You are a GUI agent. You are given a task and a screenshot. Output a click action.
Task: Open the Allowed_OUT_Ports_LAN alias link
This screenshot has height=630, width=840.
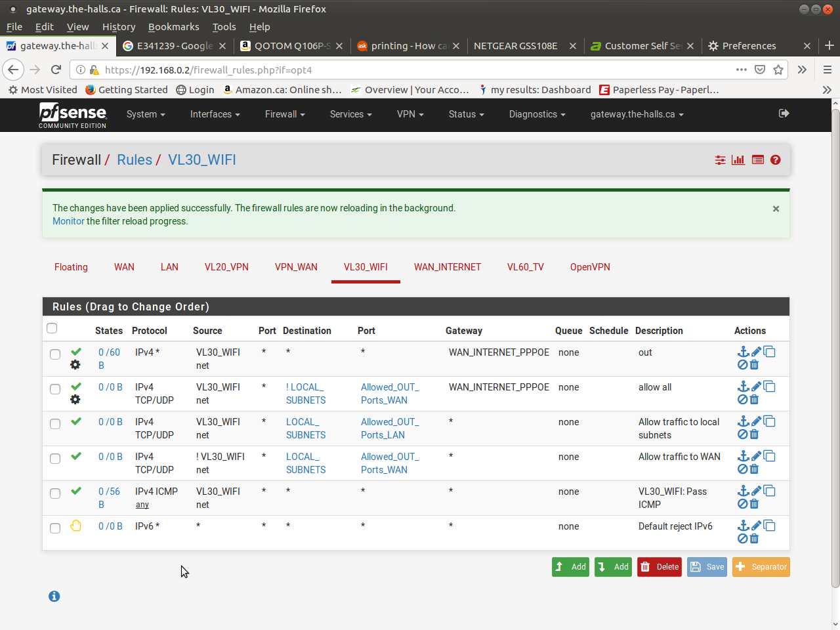[x=390, y=429]
